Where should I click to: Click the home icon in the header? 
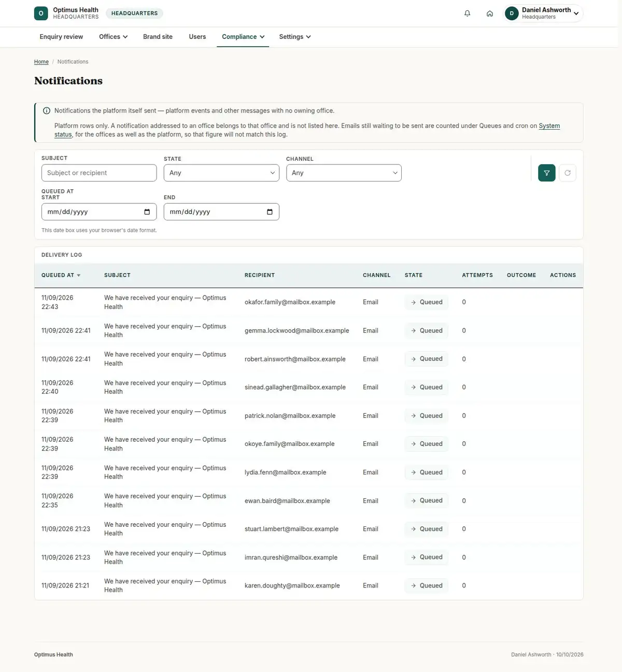[489, 13]
